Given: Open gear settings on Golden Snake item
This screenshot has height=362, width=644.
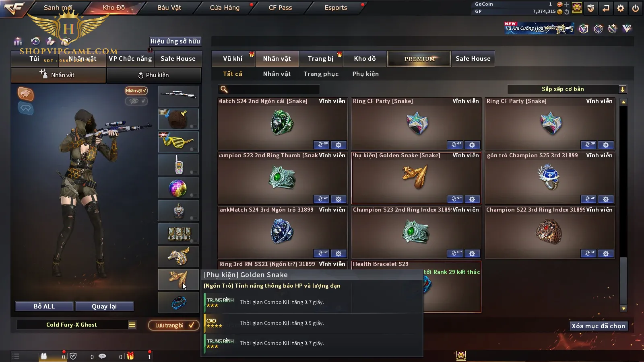Looking at the screenshot, I should click(472, 199).
